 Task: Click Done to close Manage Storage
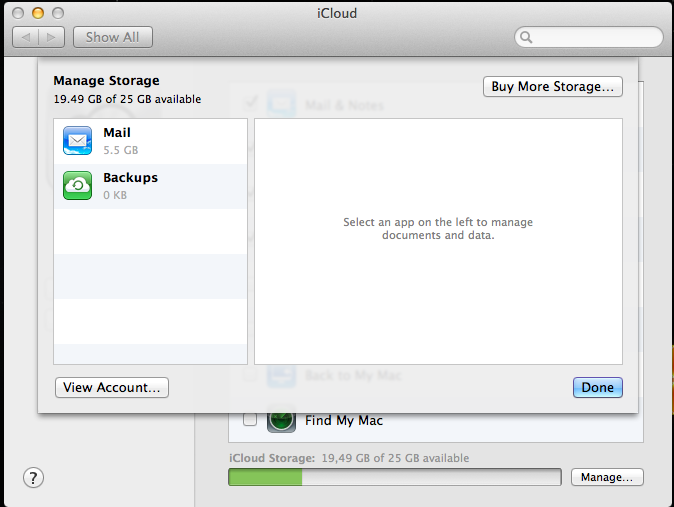[597, 387]
